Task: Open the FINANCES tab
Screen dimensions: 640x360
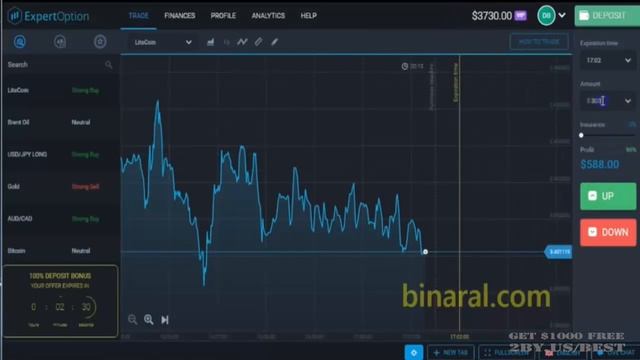Action: (x=180, y=16)
